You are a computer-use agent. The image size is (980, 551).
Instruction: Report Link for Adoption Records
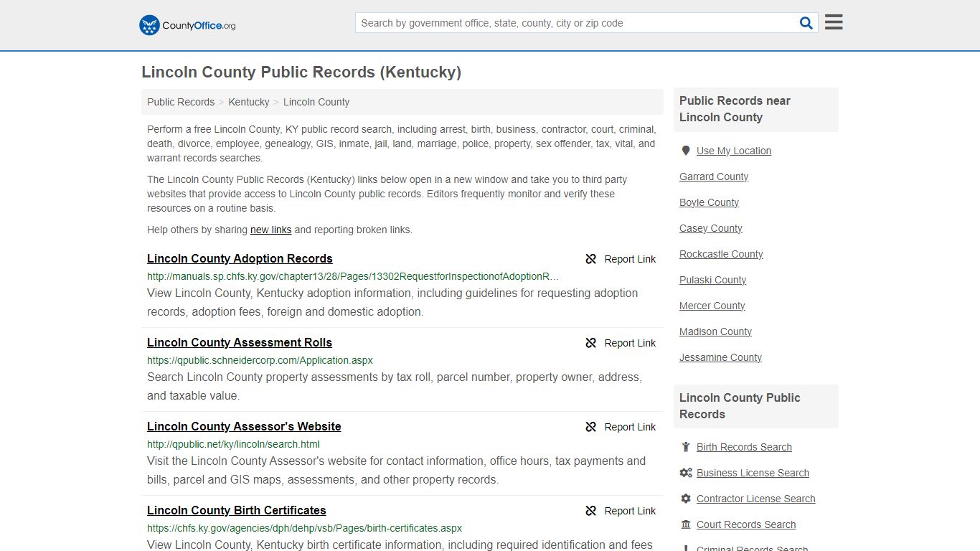pyautogui.click(x=630, y=259)
